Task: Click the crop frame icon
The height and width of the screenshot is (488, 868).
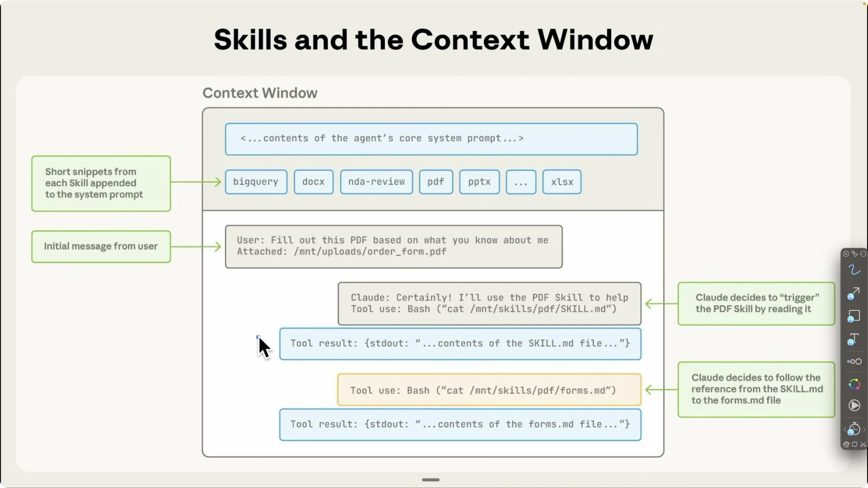Action: click(854, 445)
